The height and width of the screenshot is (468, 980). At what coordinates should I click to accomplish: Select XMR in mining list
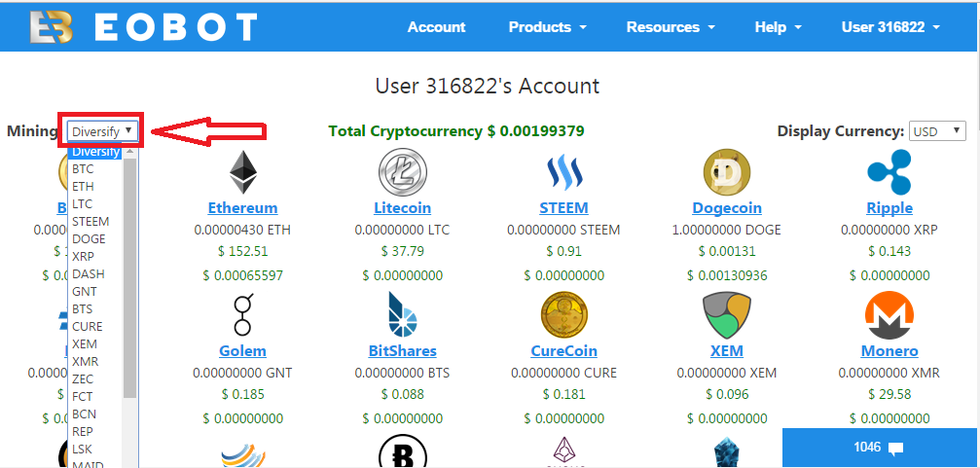click(95, 361)
